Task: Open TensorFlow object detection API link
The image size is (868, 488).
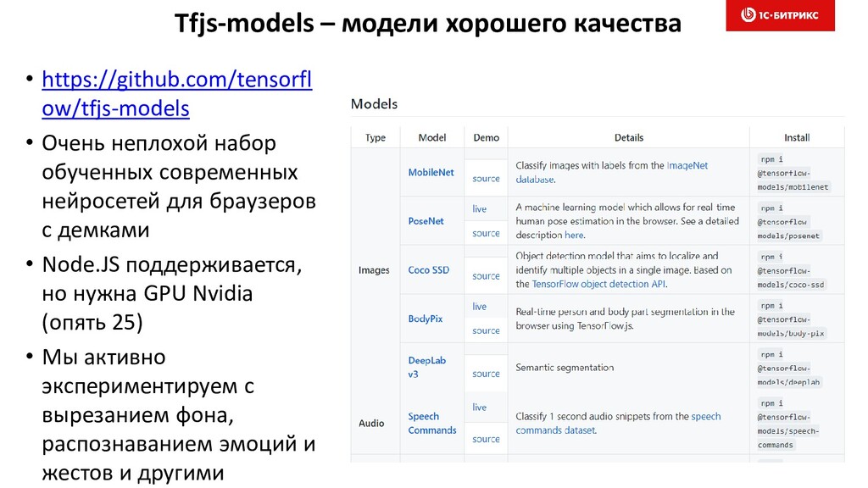Action: click(x=598, y=284)
